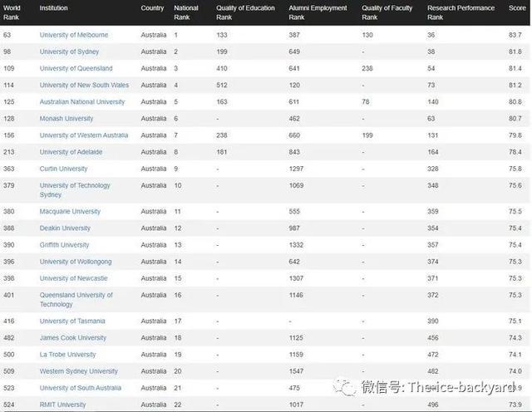
Task: Open University of Wollongong link
Action: click(x=76, y=262)
